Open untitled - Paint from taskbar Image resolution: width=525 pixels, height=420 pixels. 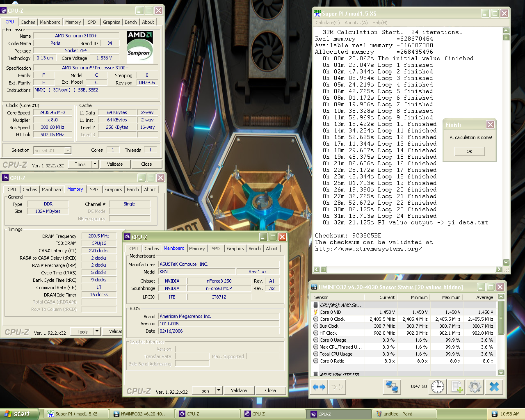tap(404, 414)
